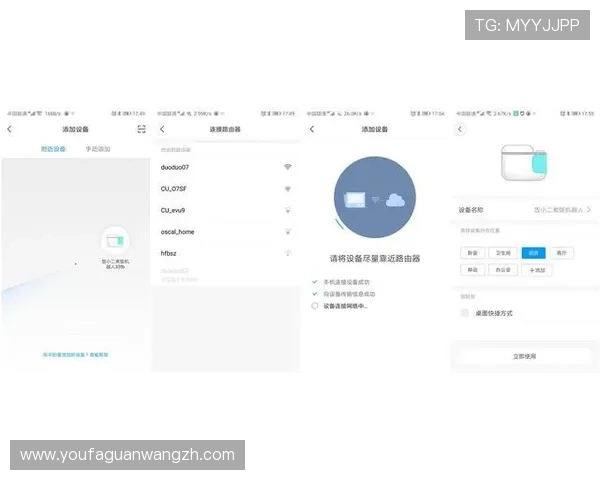Switch to the 附近设备 tab

(53, 149)
